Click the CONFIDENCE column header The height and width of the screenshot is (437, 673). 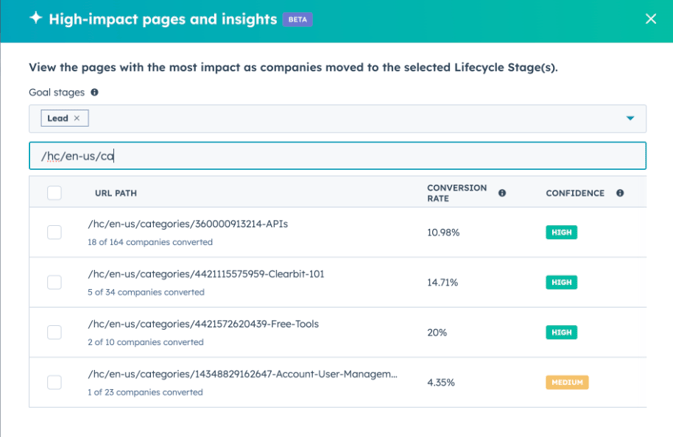pos(575,193)
